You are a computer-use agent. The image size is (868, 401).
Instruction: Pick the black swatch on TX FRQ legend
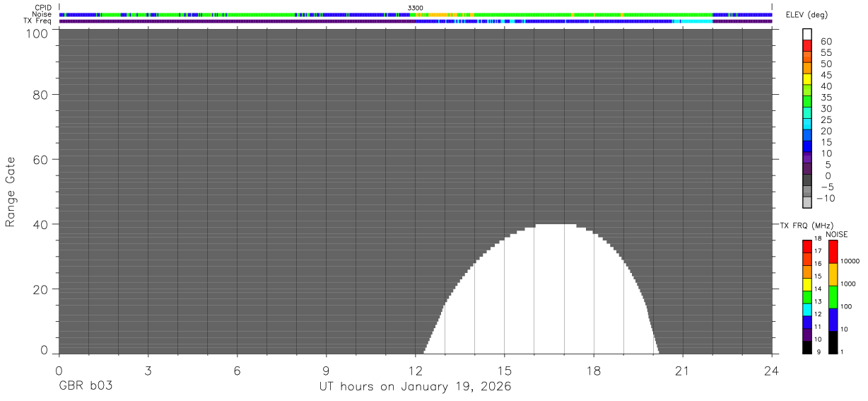tap(807, 347)
